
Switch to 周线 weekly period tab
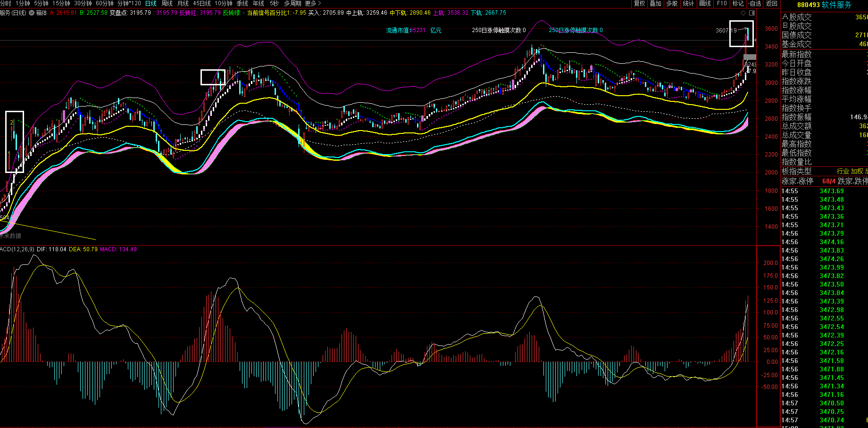pos(167,4)
